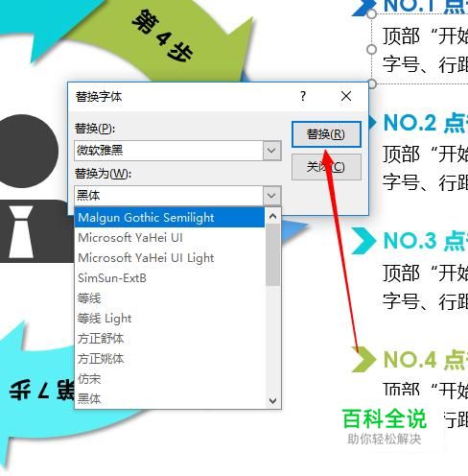Open the 替换为(W) font dropdown arrow
The width and height of the screenshot is (468, 476).
click(x=271, y=195)
